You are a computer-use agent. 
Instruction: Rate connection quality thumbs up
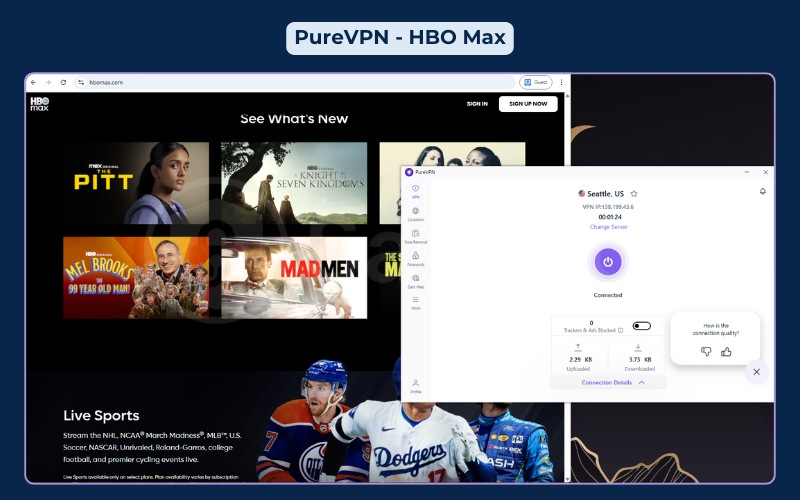pos(726,351)
